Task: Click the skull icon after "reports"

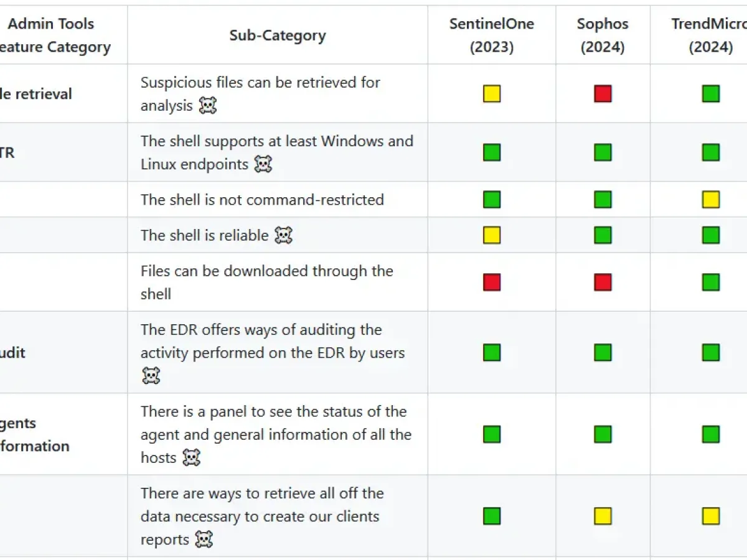Action: [204, 539]
